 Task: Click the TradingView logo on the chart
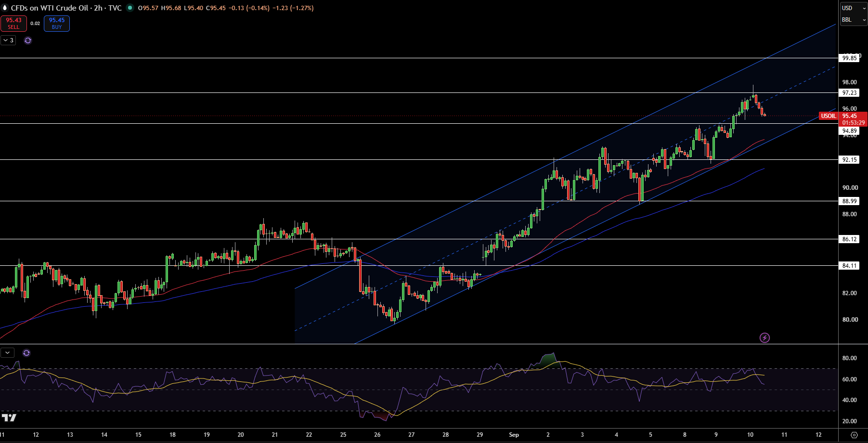[x=9, y=417]
